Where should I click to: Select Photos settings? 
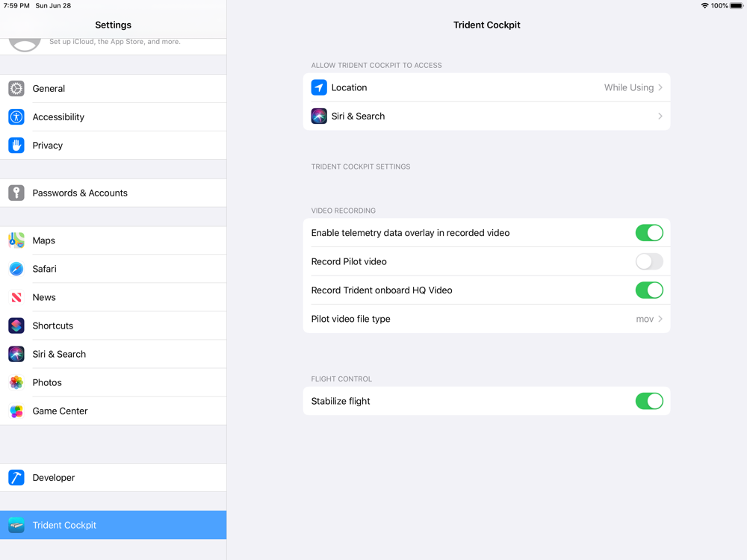(114, 382)
